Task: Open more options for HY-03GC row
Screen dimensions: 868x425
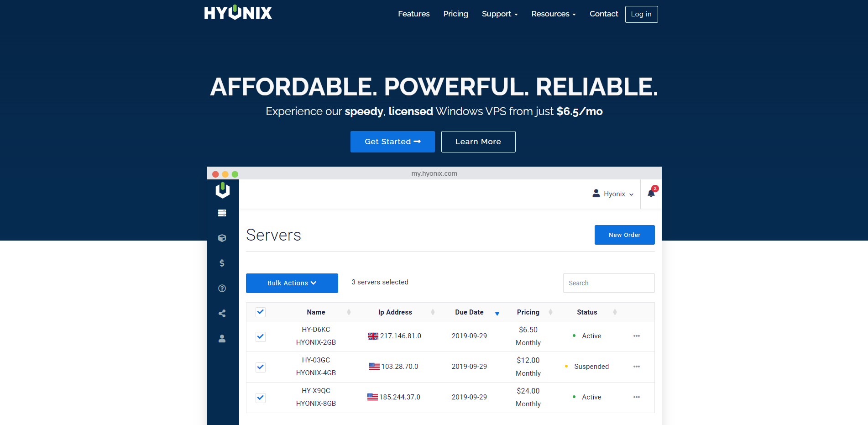Action: [637, 367]
